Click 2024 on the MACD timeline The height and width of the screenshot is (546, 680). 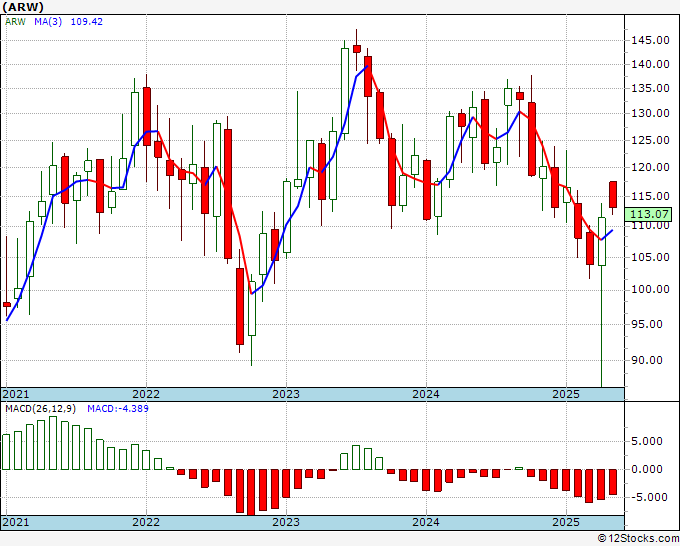(x=426, y=522)
